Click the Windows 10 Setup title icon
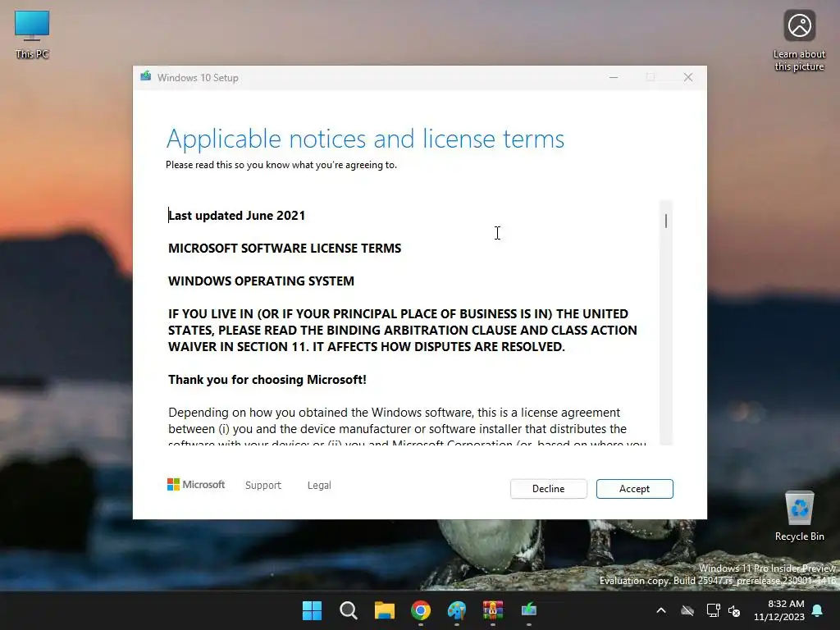The image size is (840, 630). [146, 77]
